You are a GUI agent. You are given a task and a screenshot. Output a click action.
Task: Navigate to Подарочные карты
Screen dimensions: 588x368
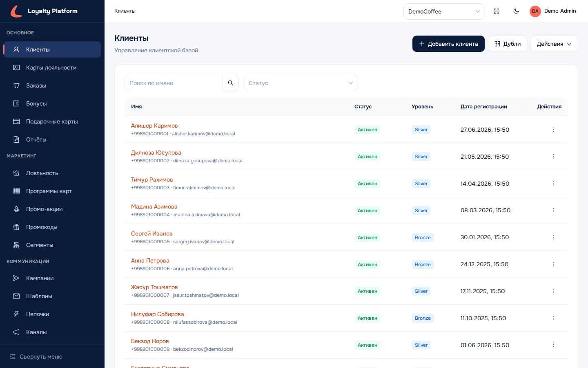pyautogui.click(x=52, y=121)
